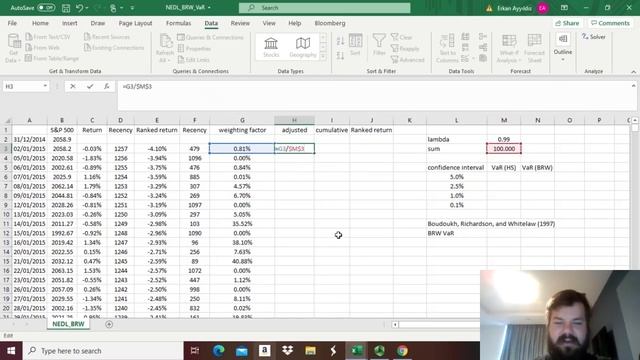
Task: Open the File menu
Action: [12, 23]
